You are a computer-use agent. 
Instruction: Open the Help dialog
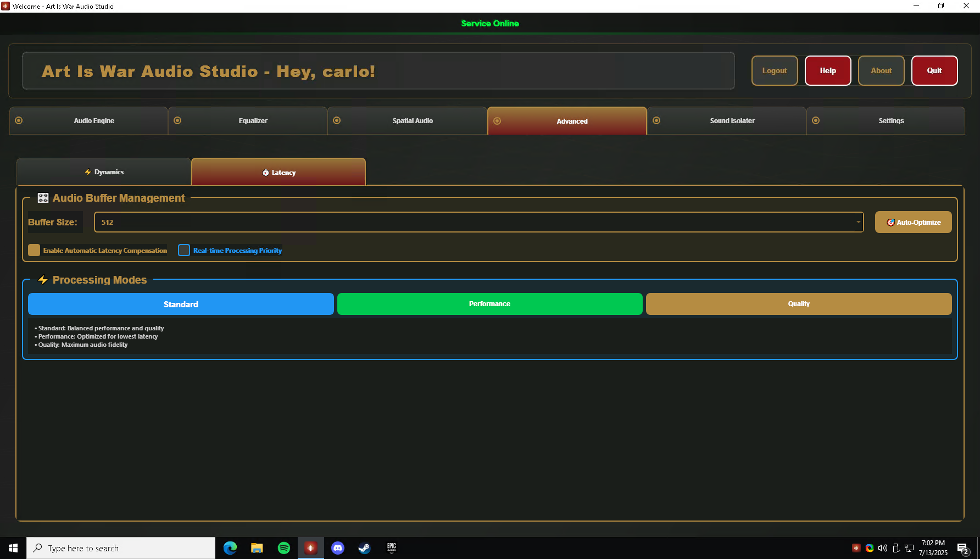pyautogui.click(x=828, y=70)
